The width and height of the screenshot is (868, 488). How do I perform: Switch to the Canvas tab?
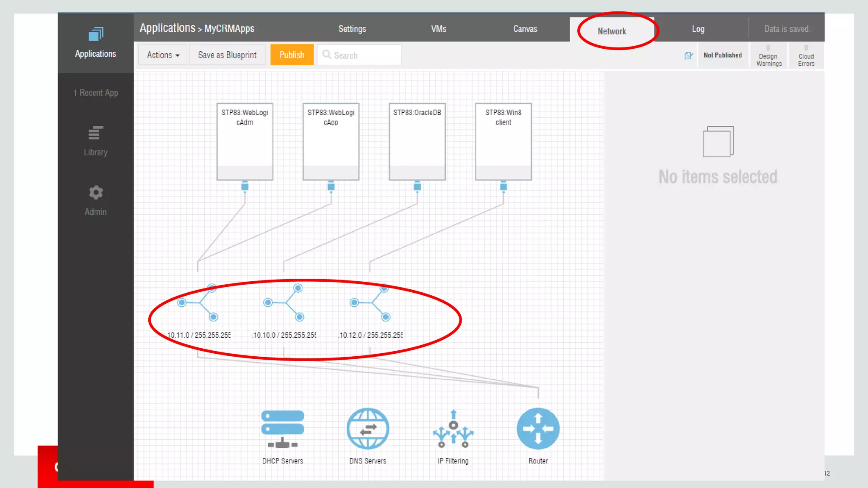tap(525, 29)
